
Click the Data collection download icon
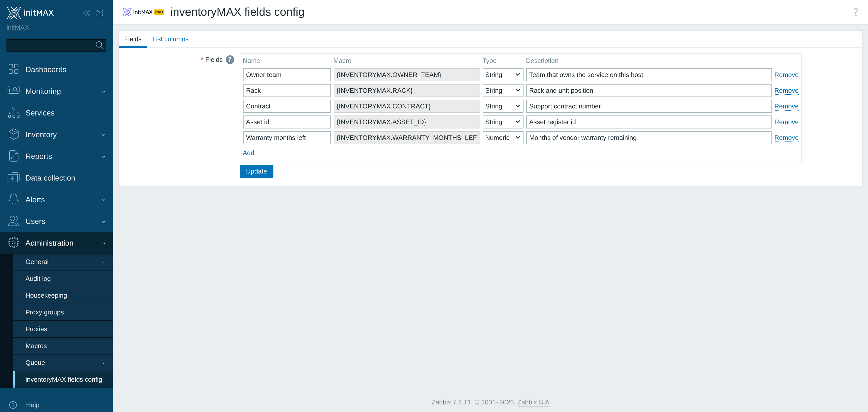14,177
